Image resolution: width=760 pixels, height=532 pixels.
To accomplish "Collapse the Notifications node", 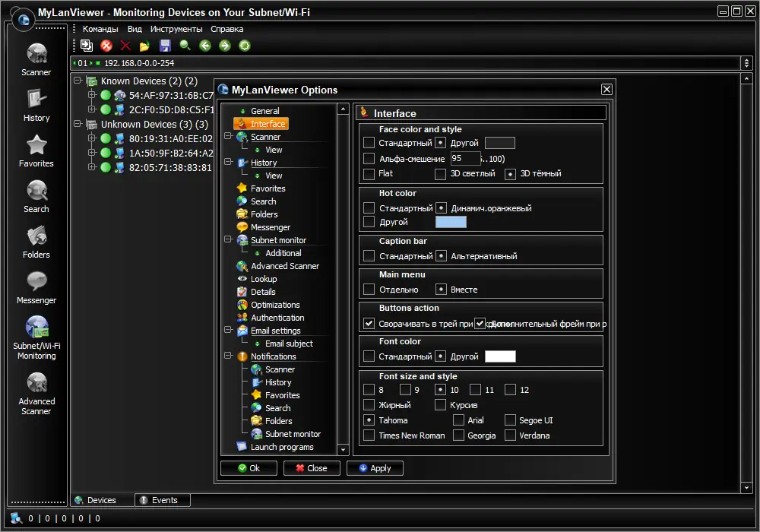I will coord(228,356).
